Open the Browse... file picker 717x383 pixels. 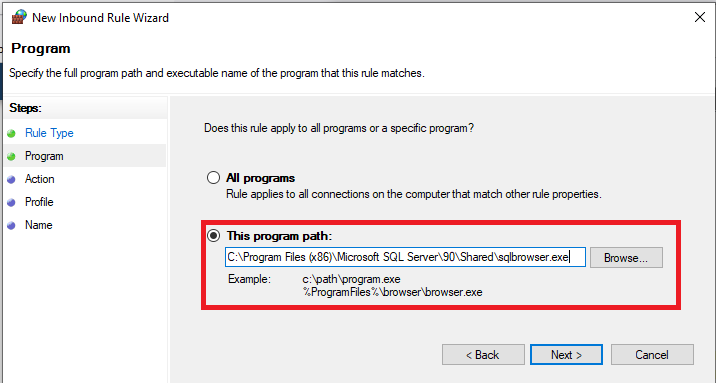[x=626, y=258]
